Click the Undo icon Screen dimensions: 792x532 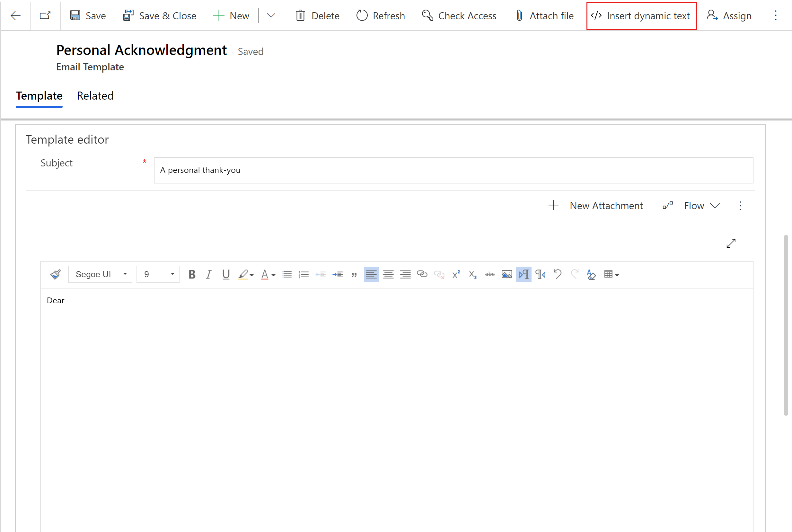[x=558, y=274]
